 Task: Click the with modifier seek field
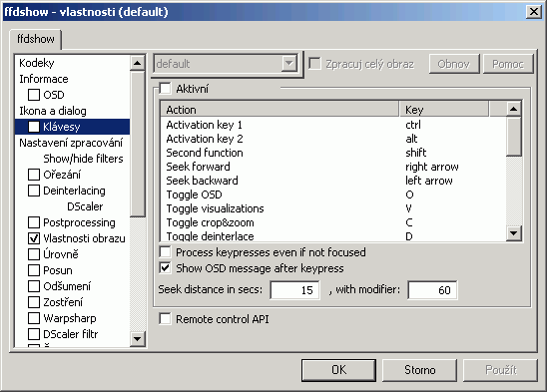pos(432,290)
